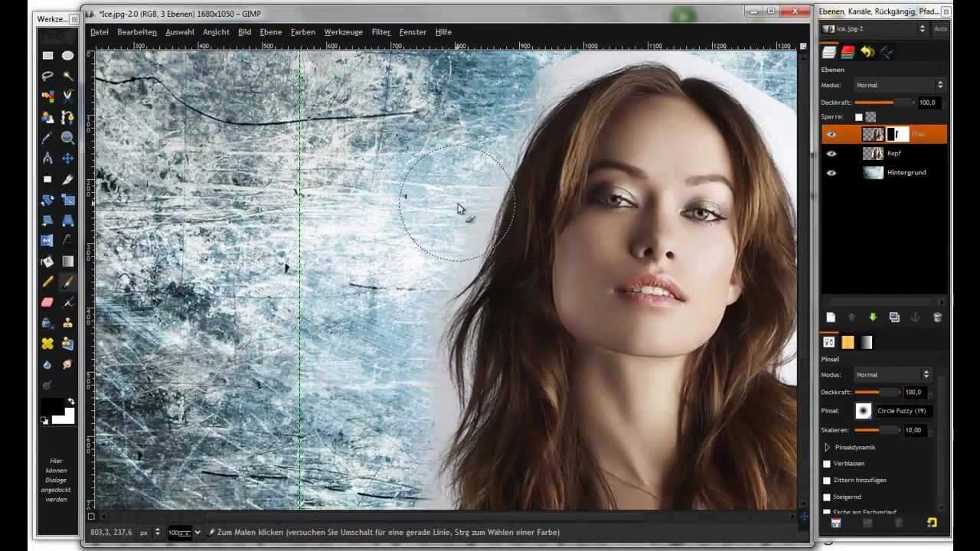
Task: Activate the Zoom magnifier tool
Action: click(x=67, y=138)
